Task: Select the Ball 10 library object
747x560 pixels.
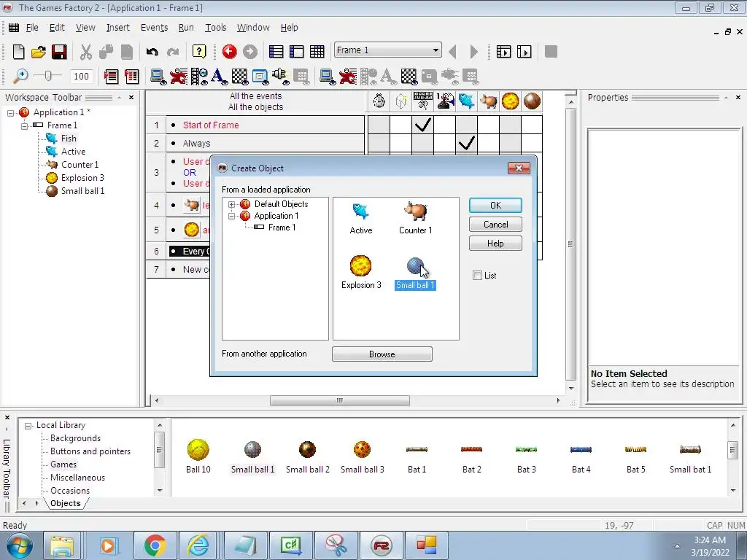Action: click(x=198, y=456)
